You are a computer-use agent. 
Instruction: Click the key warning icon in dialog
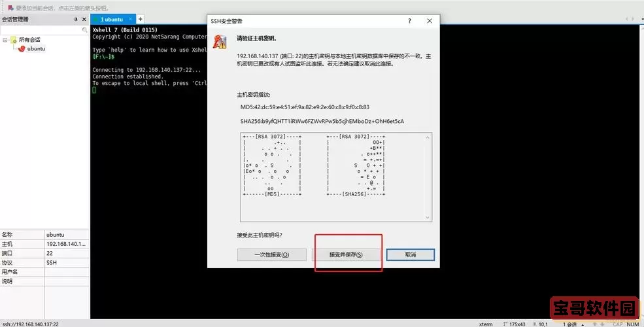(220, 42)
